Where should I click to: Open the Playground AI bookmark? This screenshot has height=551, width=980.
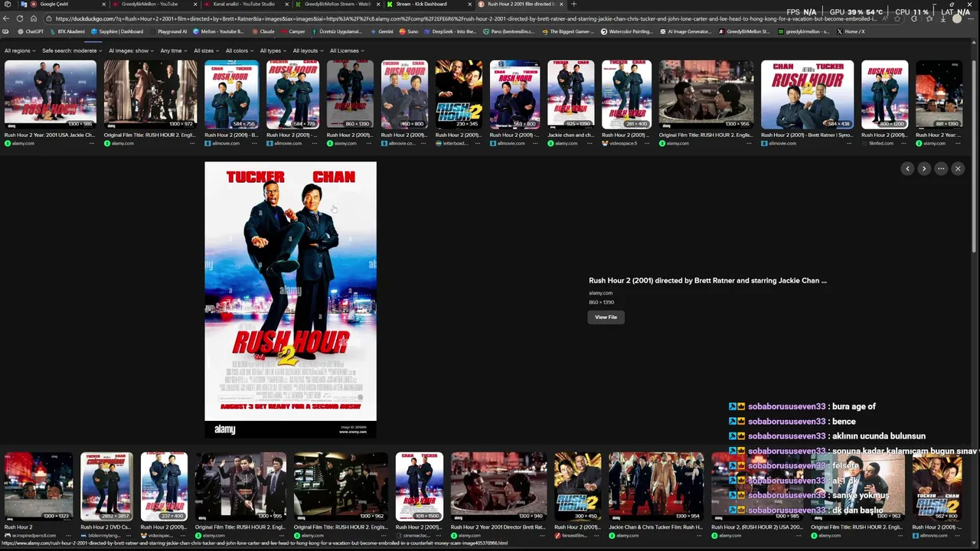click(168, 31)
